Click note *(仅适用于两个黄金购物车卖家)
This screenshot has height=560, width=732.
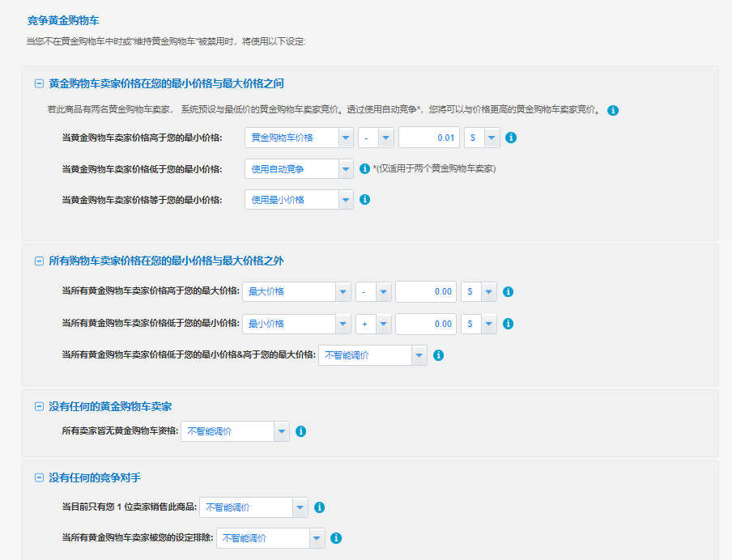click(x=434, y=168)
